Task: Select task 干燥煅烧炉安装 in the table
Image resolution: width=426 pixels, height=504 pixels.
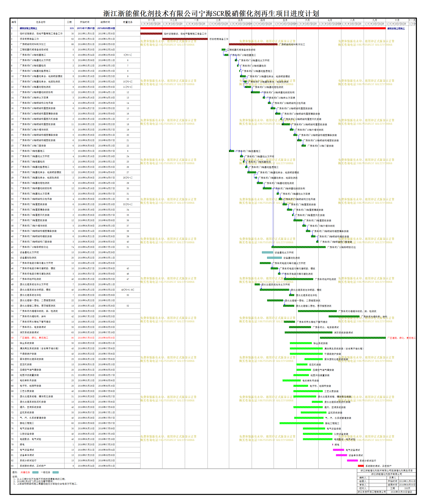Action: (x=28, y=354)
